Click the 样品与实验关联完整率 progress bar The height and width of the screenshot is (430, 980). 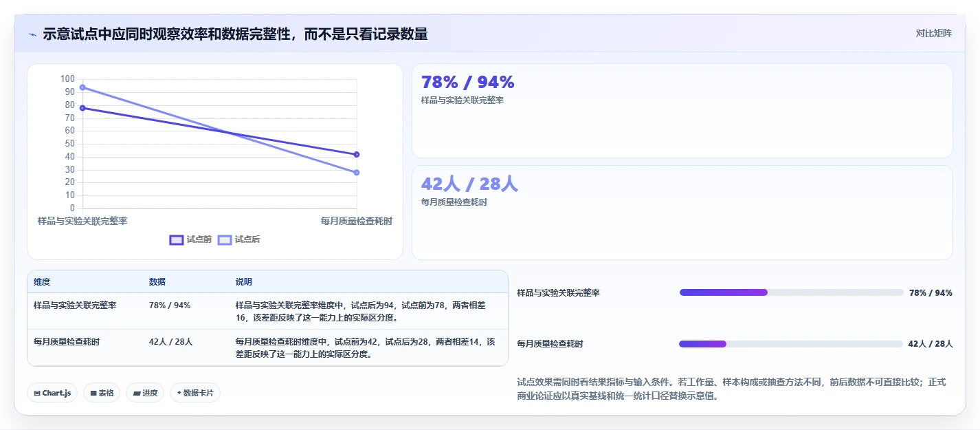click(791, 292)
